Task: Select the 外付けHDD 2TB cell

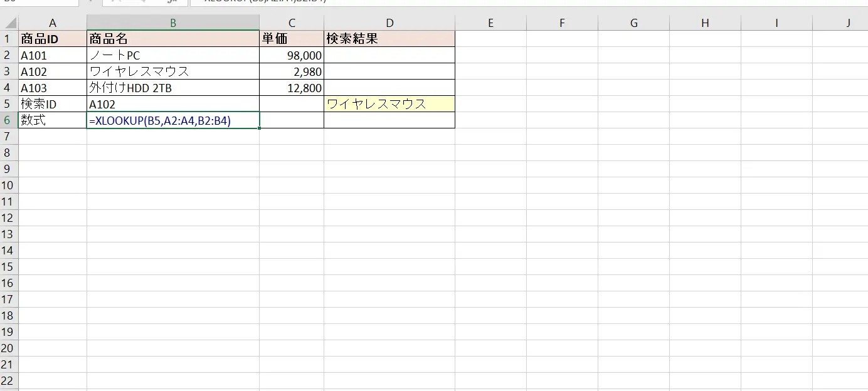Action: [x=173, y=88]
